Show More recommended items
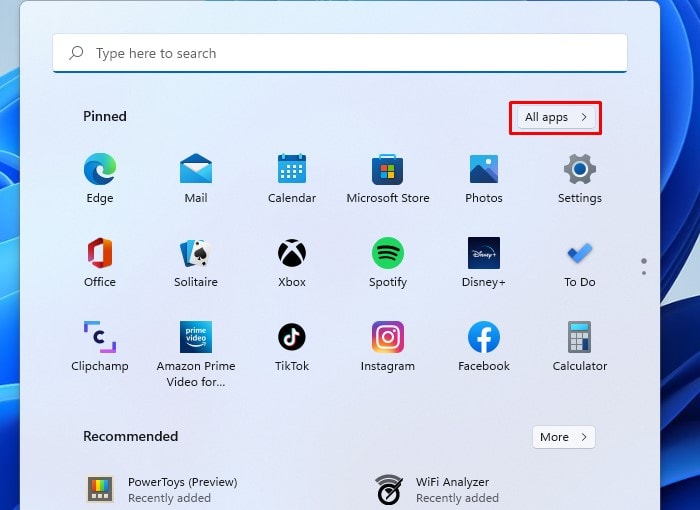 (x=563, y=437)
